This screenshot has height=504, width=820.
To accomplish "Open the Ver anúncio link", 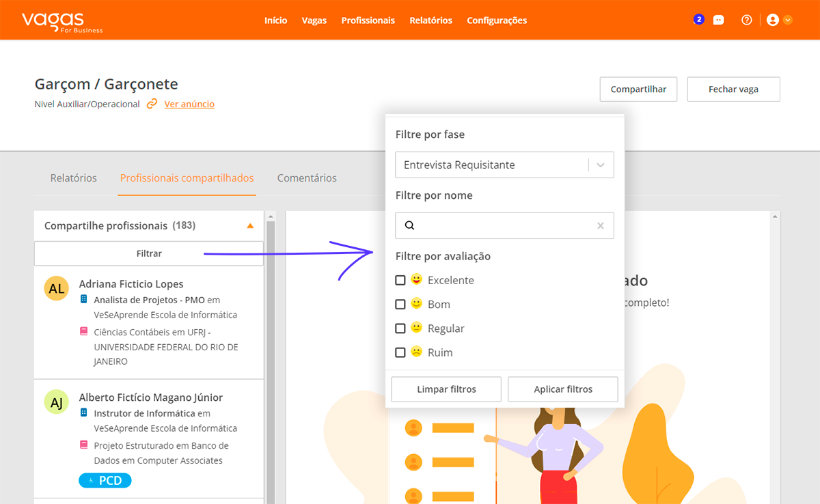I will (x=189, y=104).
